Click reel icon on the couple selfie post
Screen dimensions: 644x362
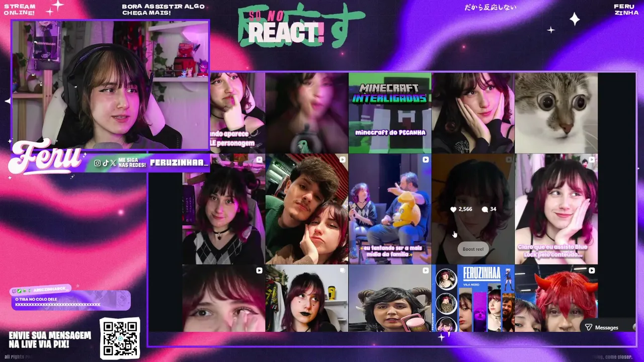[342, 160]
